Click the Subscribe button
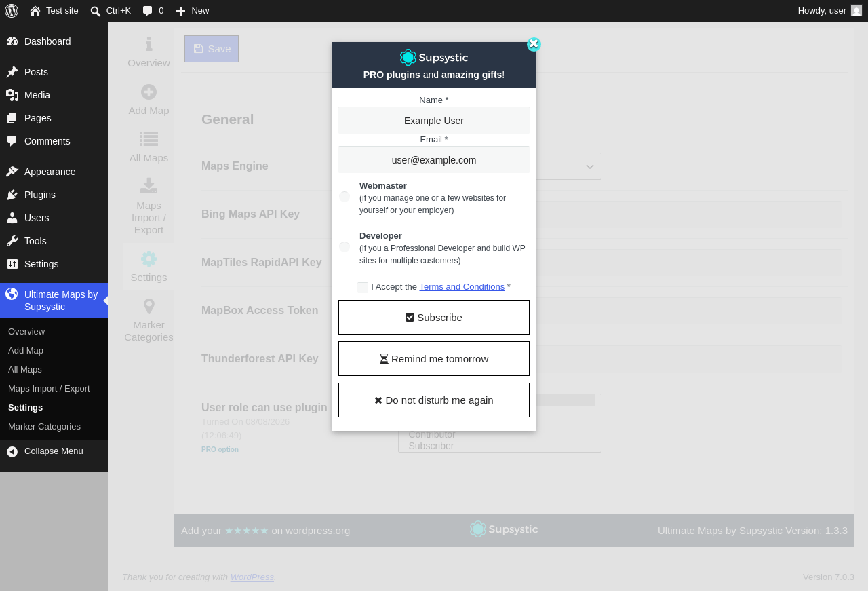The height and width of the screenshot is (591, 868). [434, 318]
